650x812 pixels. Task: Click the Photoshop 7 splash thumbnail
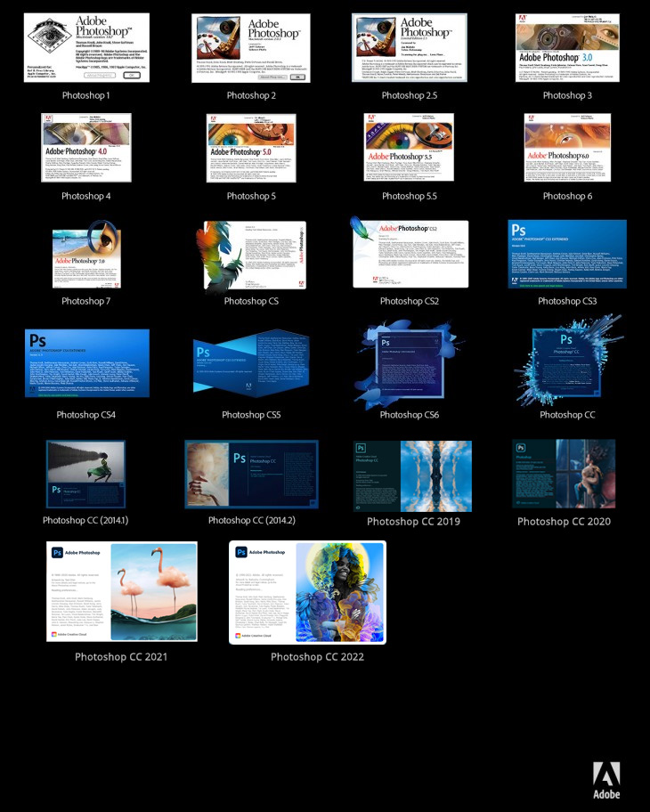86,254
